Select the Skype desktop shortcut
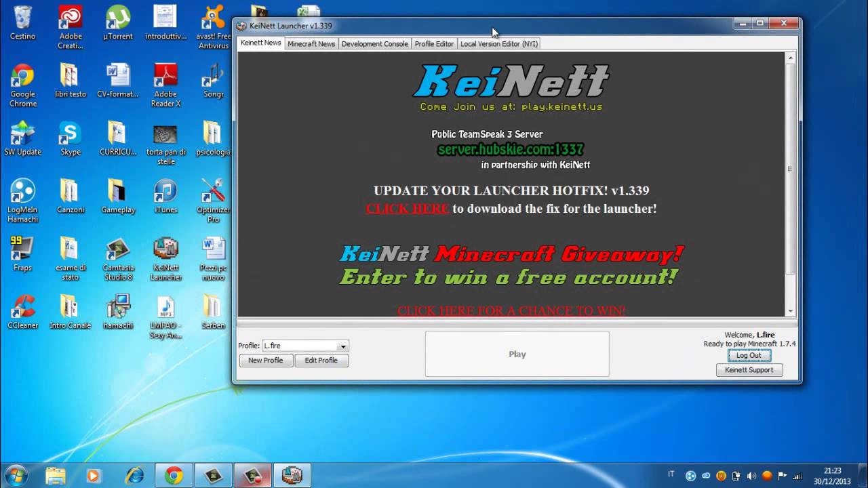 point(71,138)
